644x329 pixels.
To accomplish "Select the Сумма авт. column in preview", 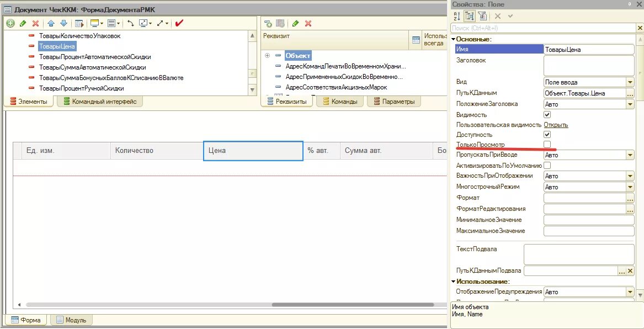I will pos(386,151).
